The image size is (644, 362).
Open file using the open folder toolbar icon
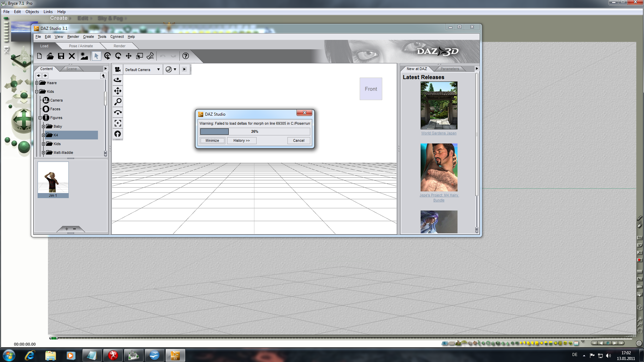(50, 56)
